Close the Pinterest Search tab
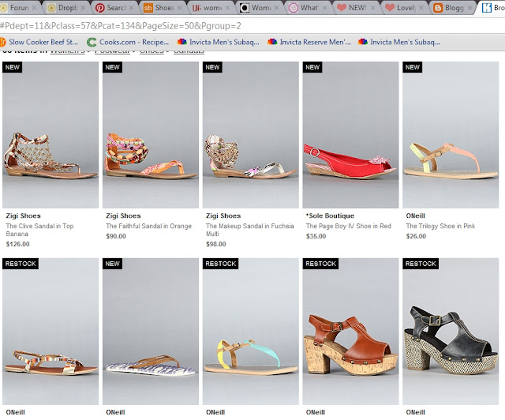This screenshot has height=420, width=505. coord(131,8)
